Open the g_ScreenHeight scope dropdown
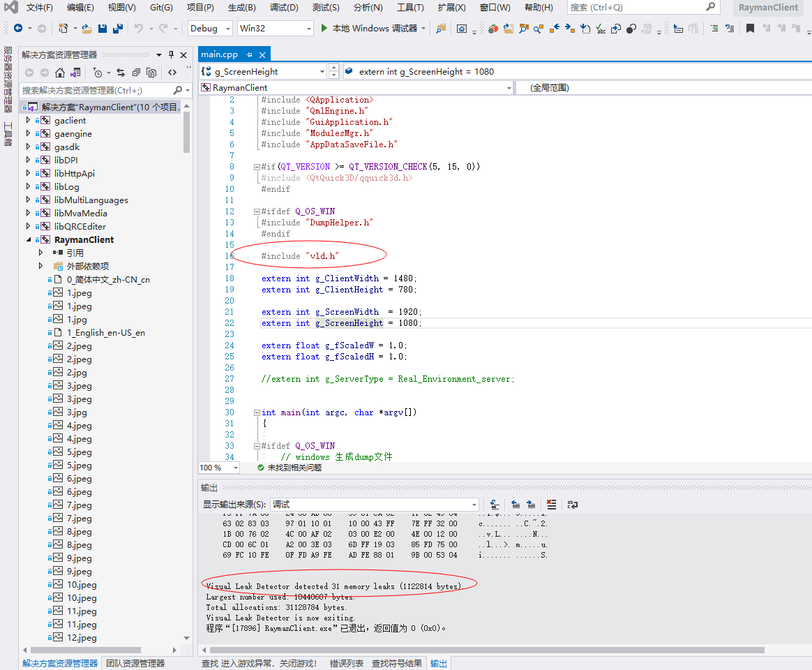 322,71
